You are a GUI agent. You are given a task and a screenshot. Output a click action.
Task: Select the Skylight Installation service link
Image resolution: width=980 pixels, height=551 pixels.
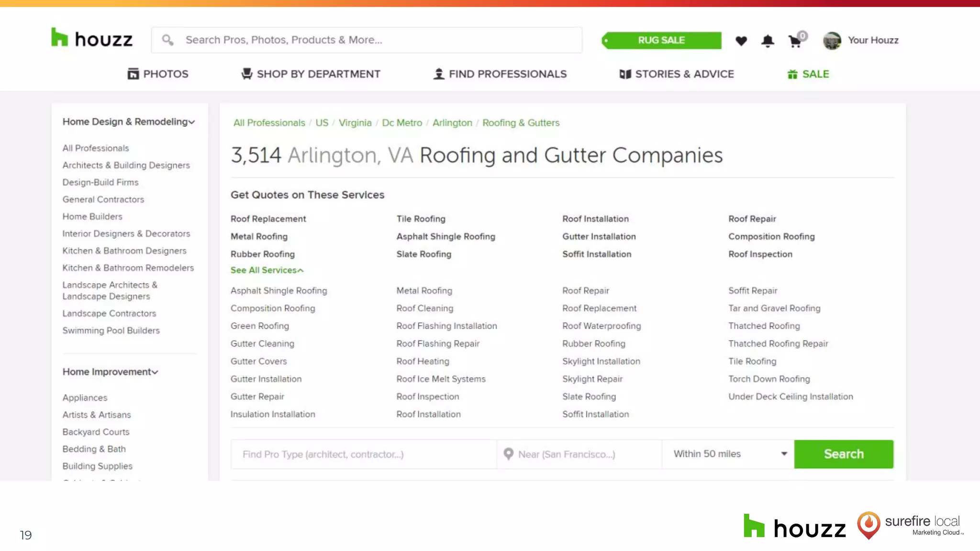point(601,362)
